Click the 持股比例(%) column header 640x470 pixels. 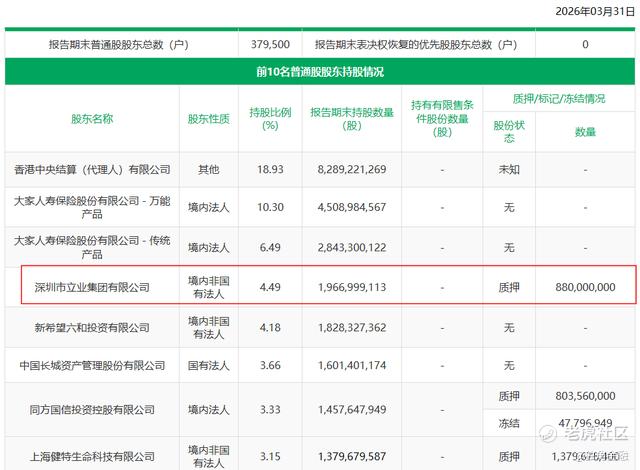(x=270, y=119)
